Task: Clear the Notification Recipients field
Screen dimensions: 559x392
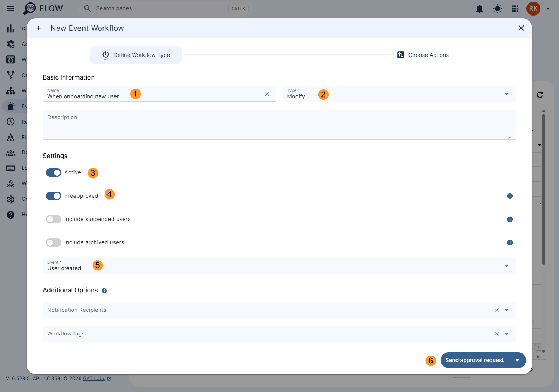Action: point(496,310)
